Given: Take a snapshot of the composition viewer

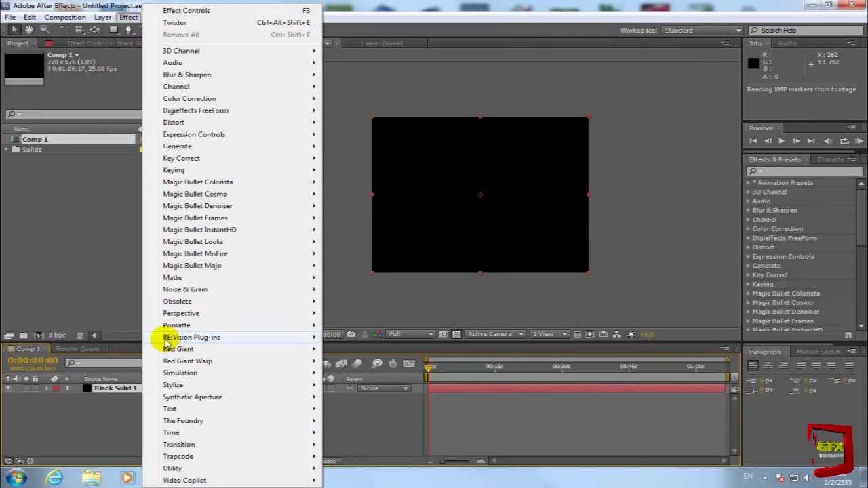Looking at the screenshot, I should click(351, 334).
